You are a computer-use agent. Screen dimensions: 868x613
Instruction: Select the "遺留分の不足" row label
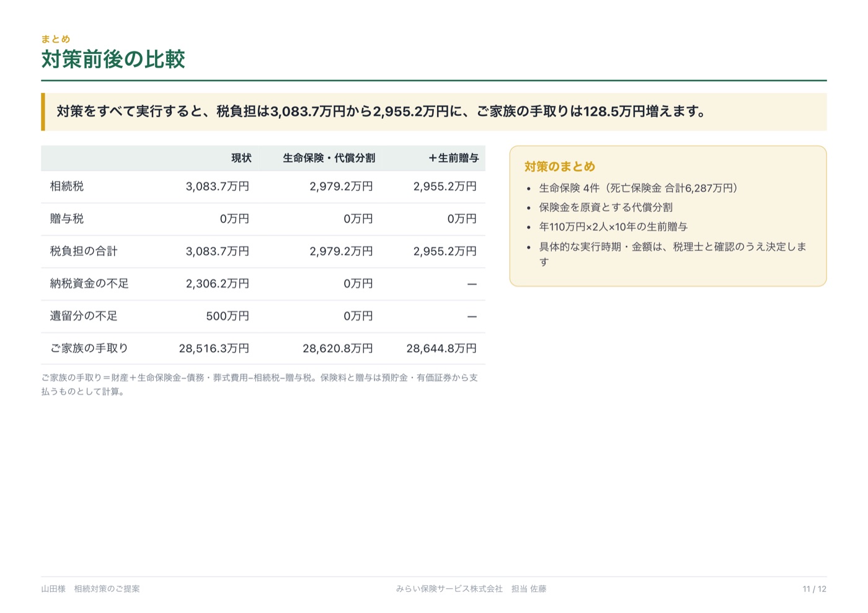tap(84, 316)
